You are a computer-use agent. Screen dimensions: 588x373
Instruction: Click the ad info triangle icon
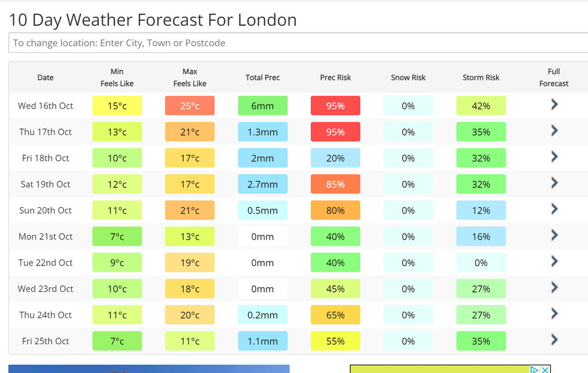(x=534, y=369)
